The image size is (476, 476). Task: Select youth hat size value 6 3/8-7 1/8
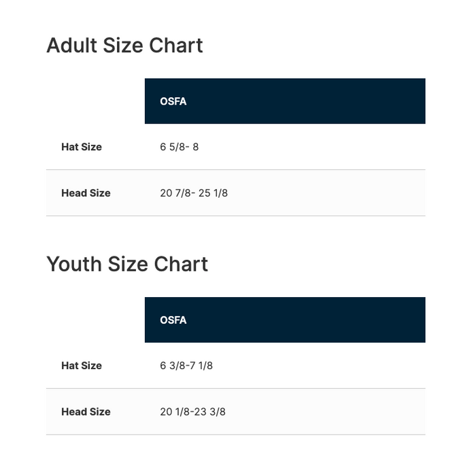click(x=186, y=366)
